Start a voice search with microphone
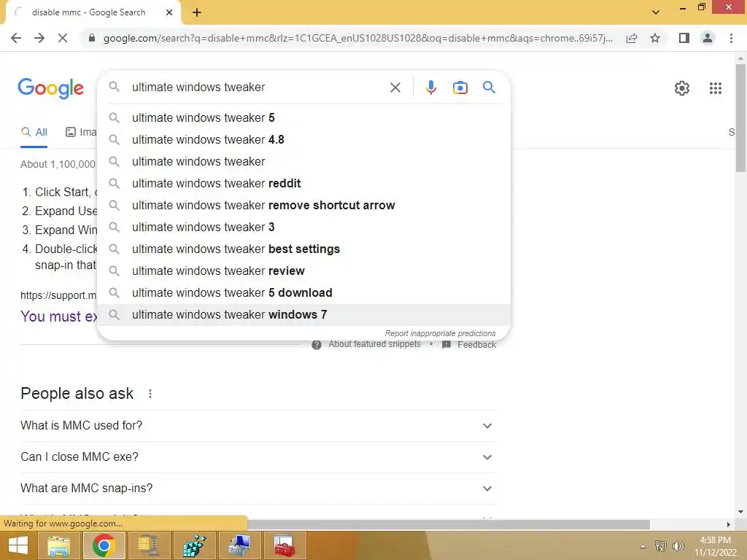Image resolution: width=747 pixels, height=560 pixels. (430, 87)
